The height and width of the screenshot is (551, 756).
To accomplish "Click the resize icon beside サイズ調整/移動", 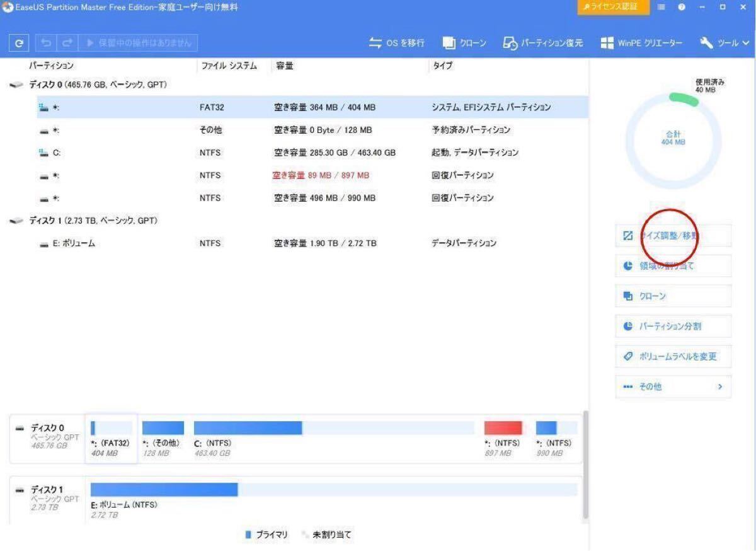I will (627, 236).
